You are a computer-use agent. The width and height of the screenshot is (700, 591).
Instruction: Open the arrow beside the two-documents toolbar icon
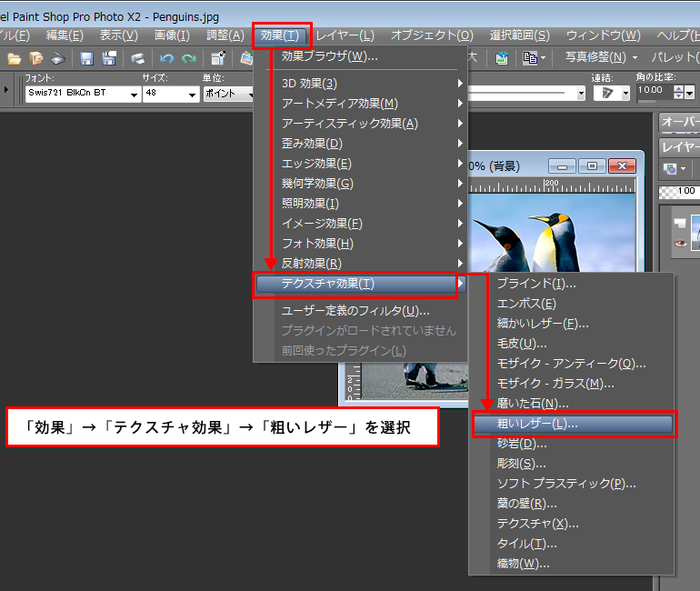[x=543, y=58]
